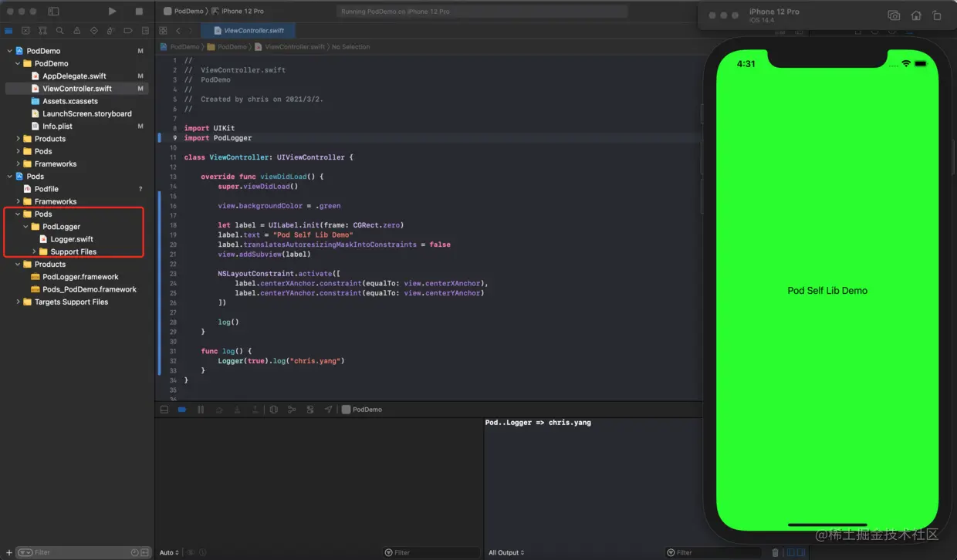Image resolution: width=957 pixels, height=560 pixels.
Task: Pause program execution
Action: [x=201, y=410]
